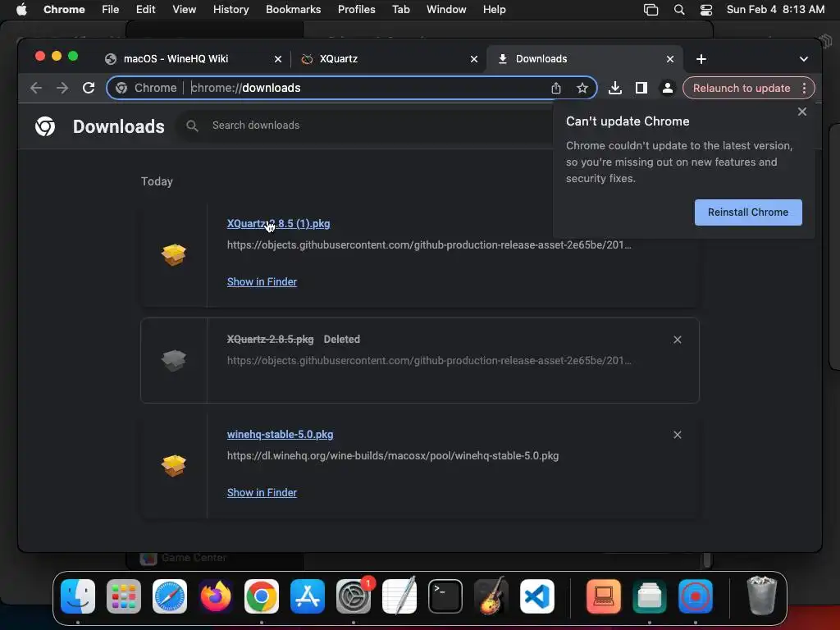Bookmark this page with the star icon
840x630 pixels.
582,88
